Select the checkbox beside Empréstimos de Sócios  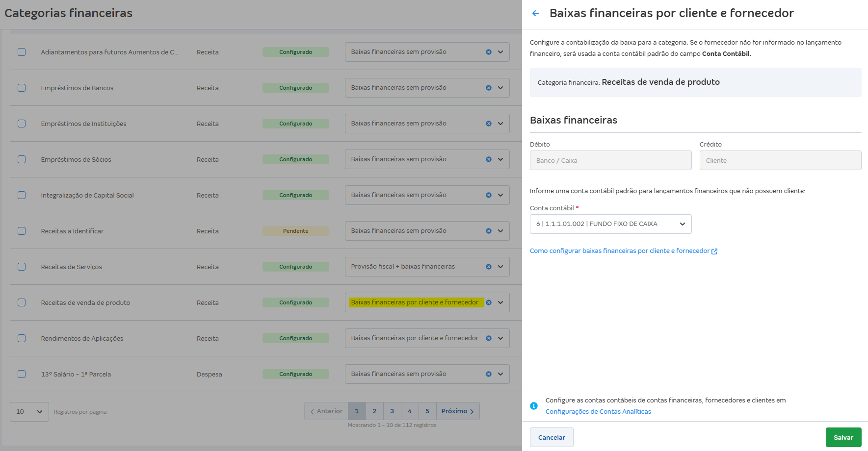(x=22, y=159)
